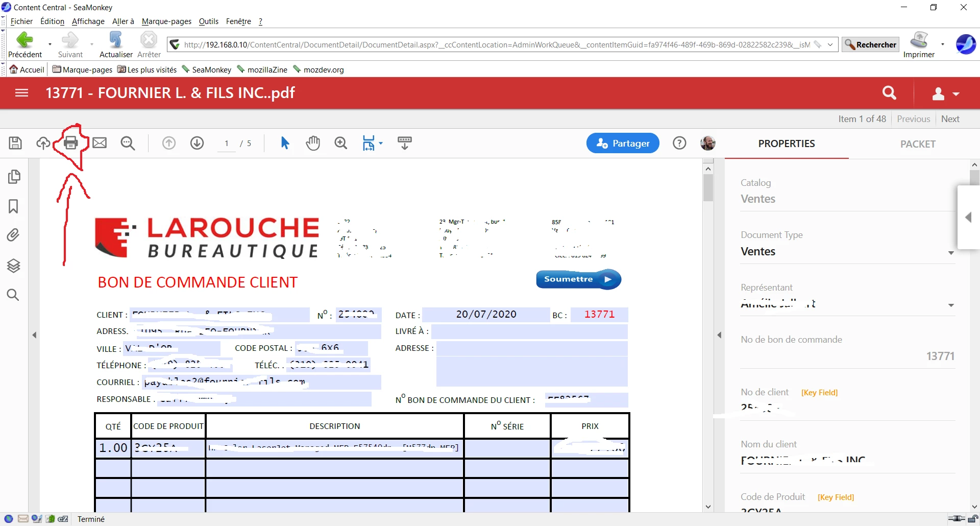The height and width of the screenshot is (526, 980).
Task: Go to Next item
Action: (x=950, y=119)
